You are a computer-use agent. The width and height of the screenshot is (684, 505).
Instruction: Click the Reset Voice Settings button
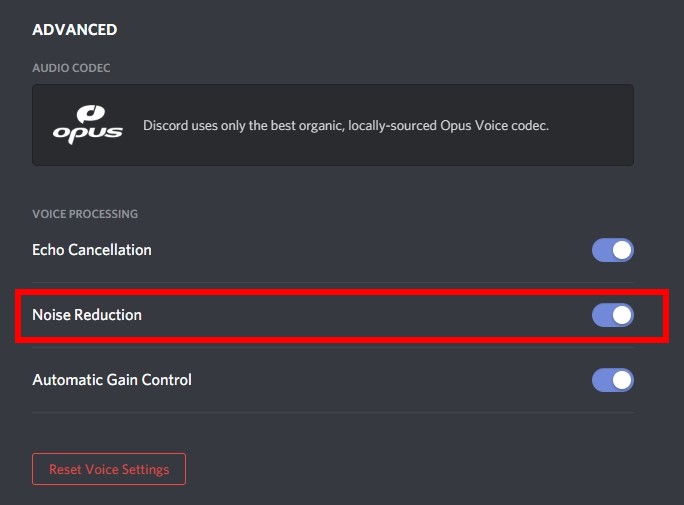click(x=109, y=469)
